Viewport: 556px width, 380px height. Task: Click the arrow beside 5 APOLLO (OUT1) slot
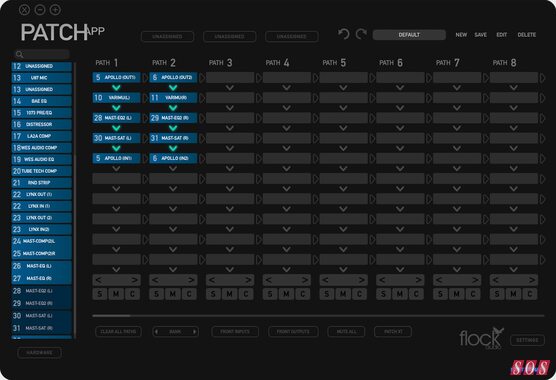(x=145, y=78)
